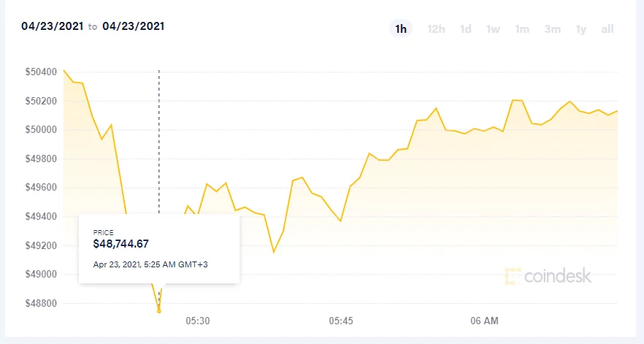Click the 05:45 time axis label
The width and height of the screenshot is (644, 344).
341,321
